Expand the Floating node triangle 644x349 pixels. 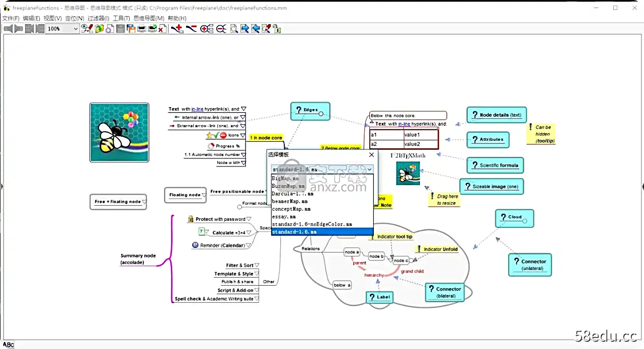[x=204, y=195]
